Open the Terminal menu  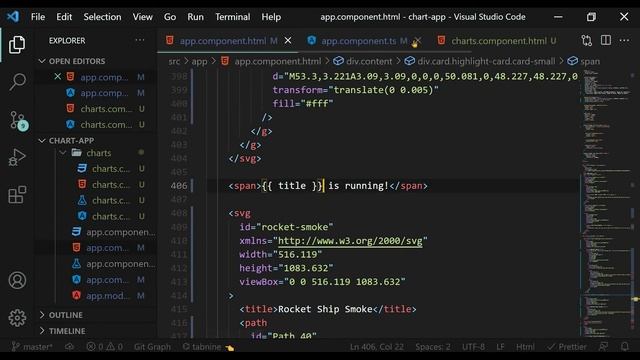pos(233,17)
